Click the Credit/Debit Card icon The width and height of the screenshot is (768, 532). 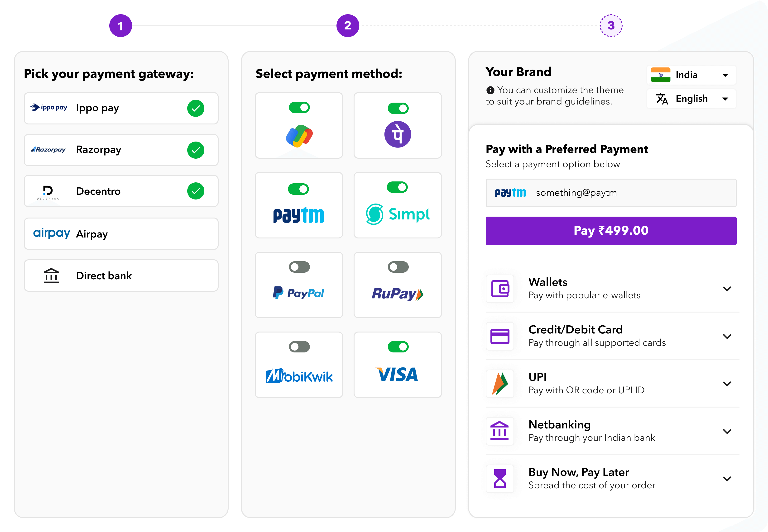click(500, 336)
